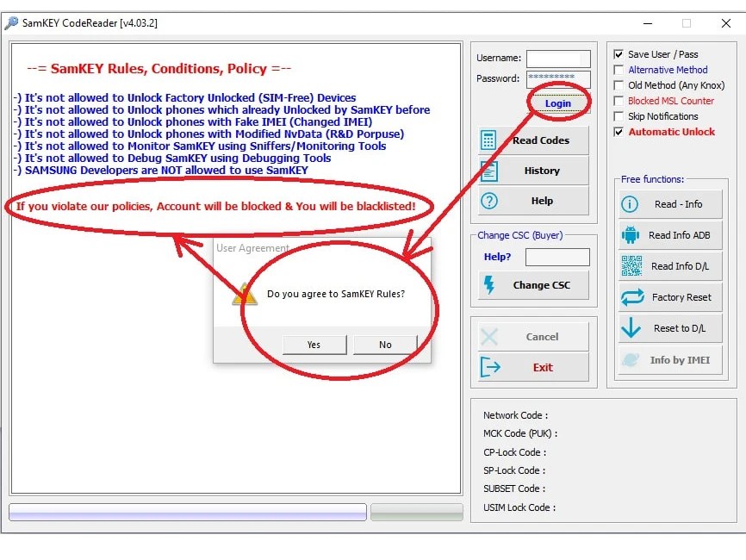The image size is (746, 560).
Task: Open History label text
Action: 542,171
